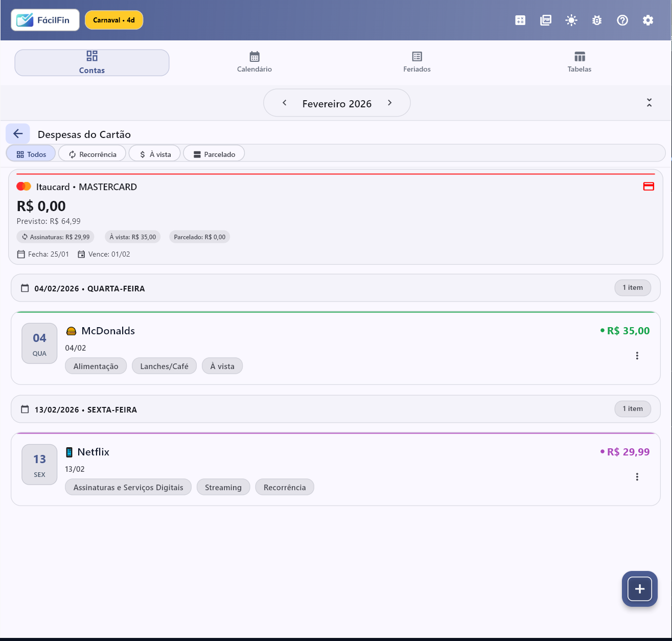Viewport: 672px width, 641px height.
Task: Activate the Parcelado filter
Action: coord(214,153)
